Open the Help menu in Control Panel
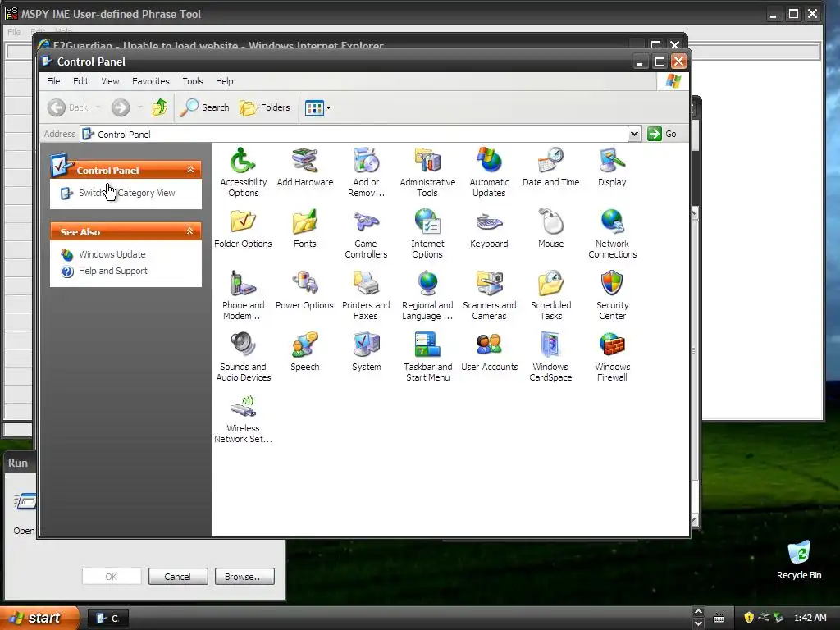 [x=225, y=81]
